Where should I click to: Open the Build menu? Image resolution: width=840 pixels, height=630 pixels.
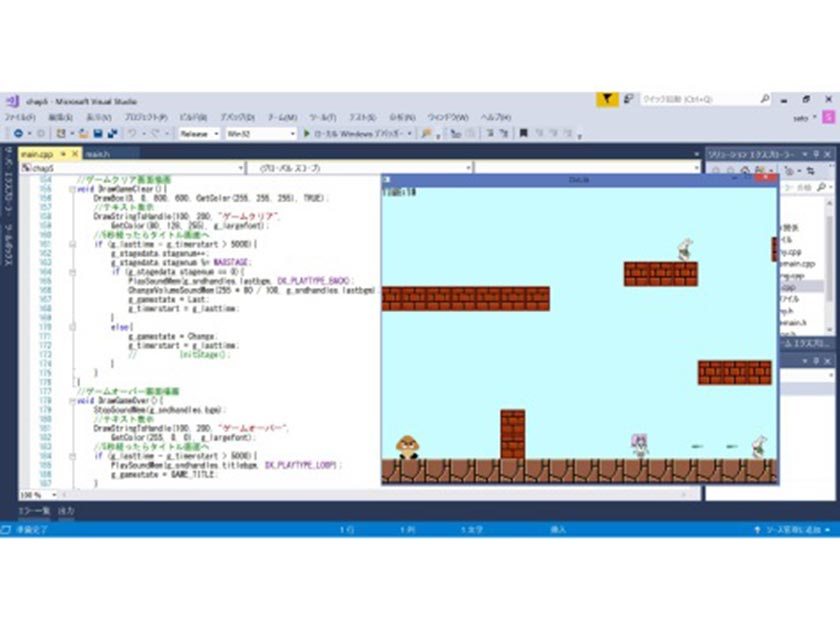(193, 117)
